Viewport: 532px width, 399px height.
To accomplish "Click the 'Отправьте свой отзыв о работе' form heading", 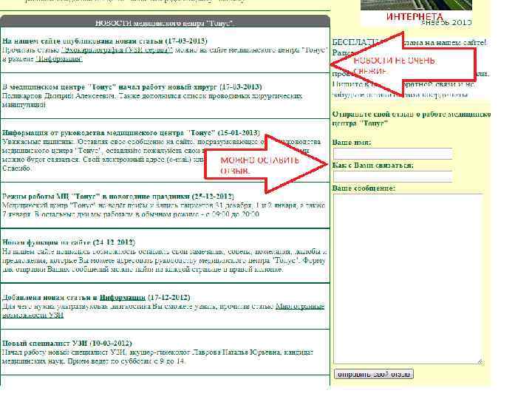I will click(x=412, y=119).
